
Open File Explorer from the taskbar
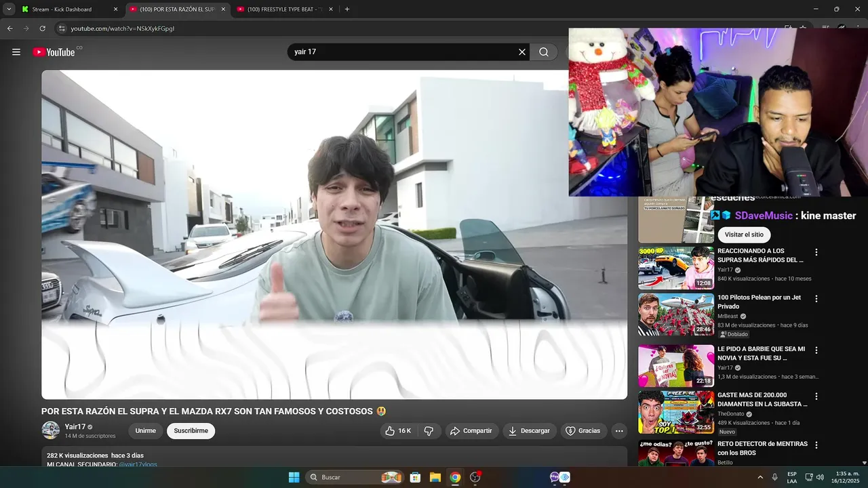[x=435, y=477]
